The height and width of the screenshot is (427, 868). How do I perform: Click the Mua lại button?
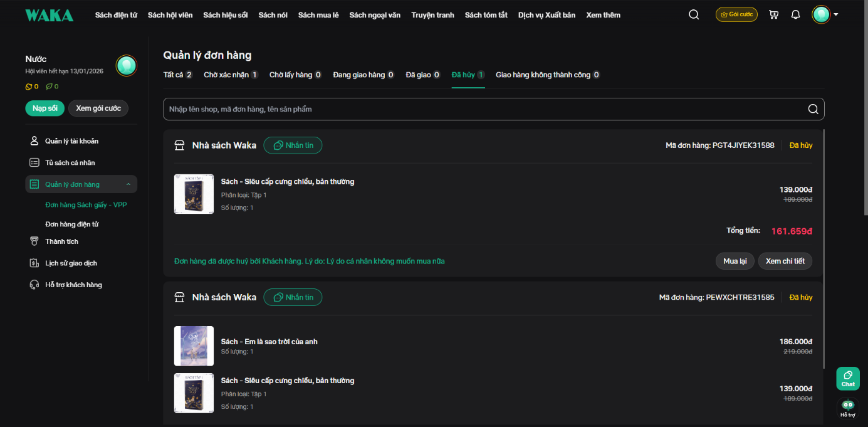point(735,261)
